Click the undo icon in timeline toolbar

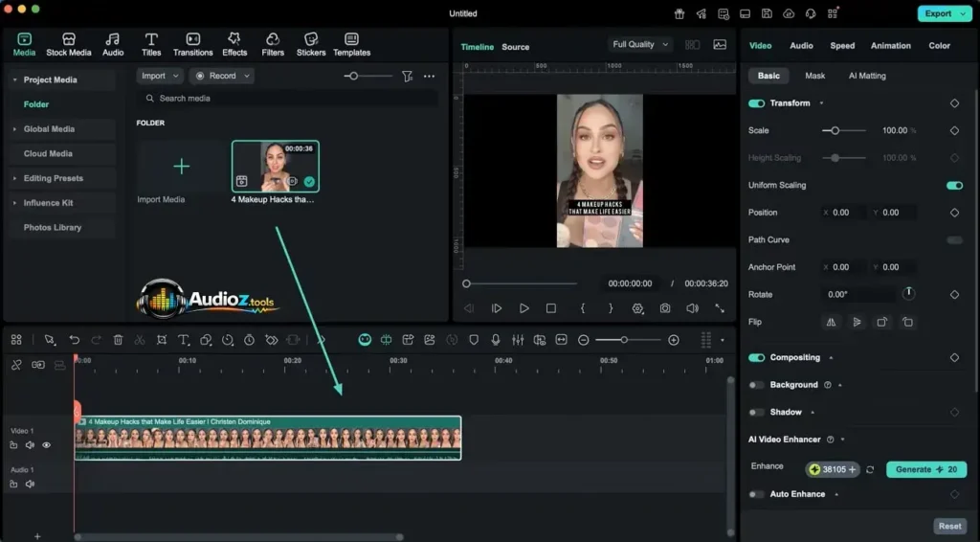(75, 340)
